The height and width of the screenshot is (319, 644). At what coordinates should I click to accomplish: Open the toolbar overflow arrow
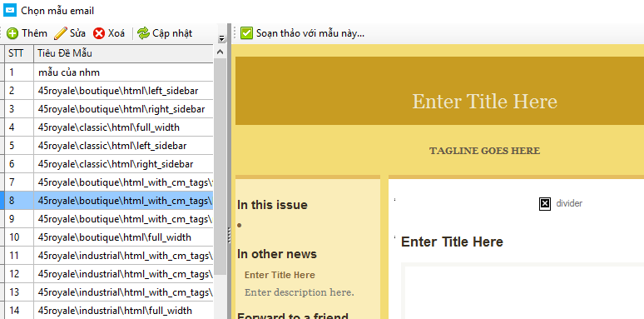tap(222, 38)
